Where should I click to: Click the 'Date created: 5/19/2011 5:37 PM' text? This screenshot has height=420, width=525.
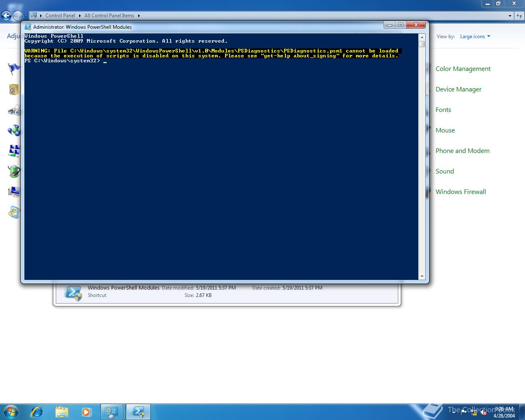pos(287,288)
